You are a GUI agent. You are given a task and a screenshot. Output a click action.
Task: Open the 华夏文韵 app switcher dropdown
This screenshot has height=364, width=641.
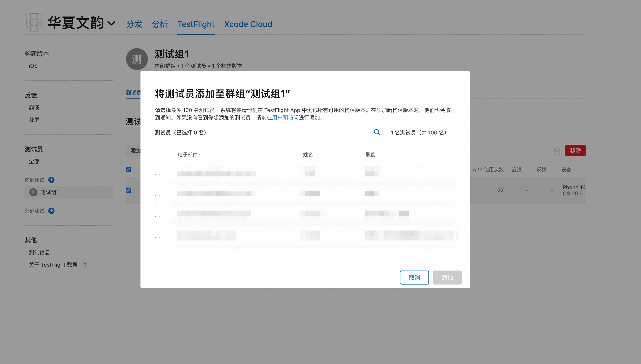point(111,23)
